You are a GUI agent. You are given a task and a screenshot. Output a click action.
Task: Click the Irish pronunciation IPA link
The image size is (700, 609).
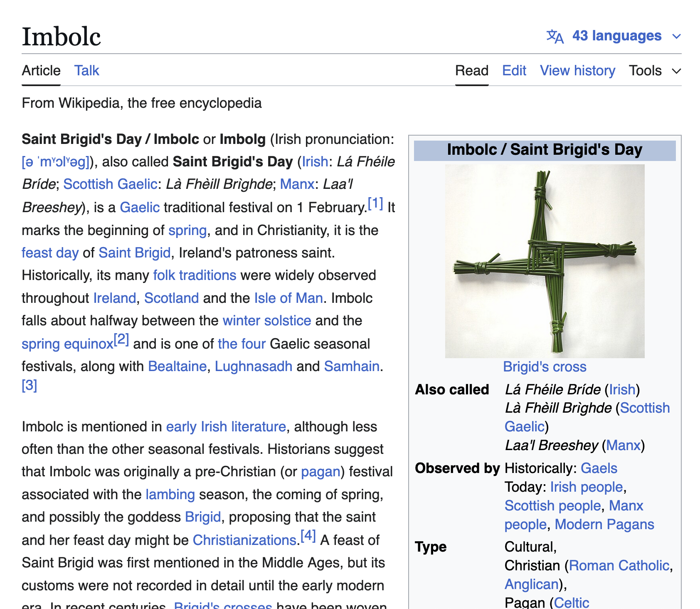(56, 162)
